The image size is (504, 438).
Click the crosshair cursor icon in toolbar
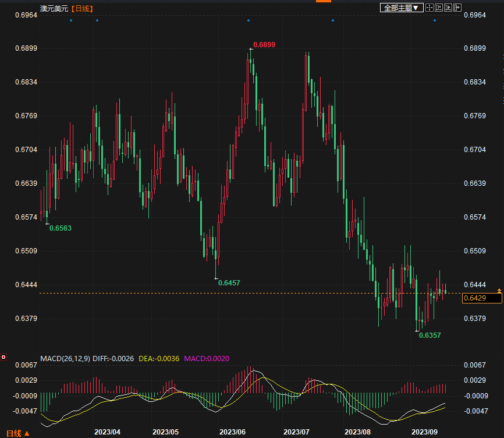(430, 8)
